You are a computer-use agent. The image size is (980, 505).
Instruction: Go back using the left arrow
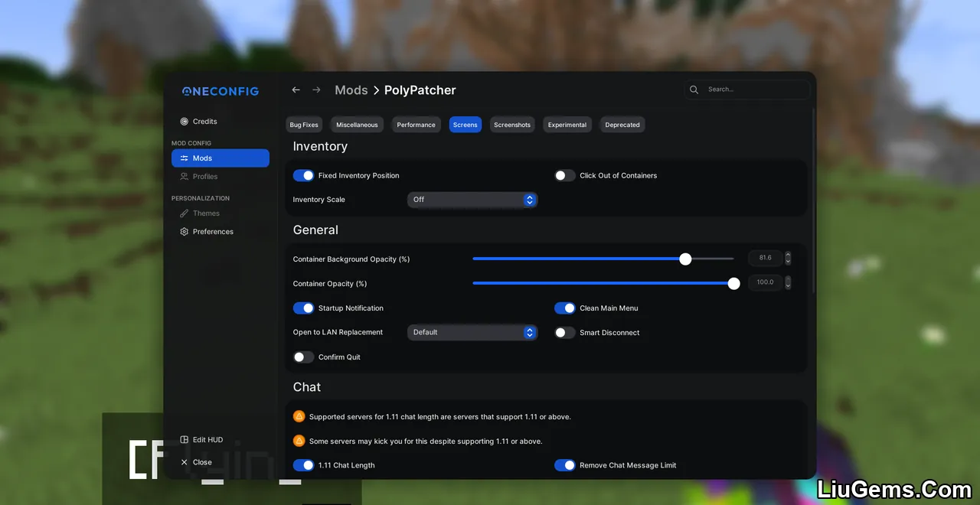296,90
